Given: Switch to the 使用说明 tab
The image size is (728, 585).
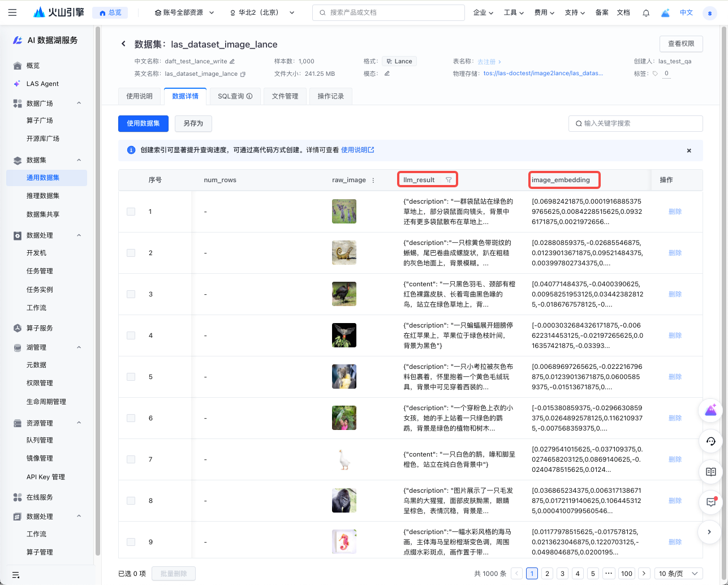Looking at the screenshot, I should (140, 96).
